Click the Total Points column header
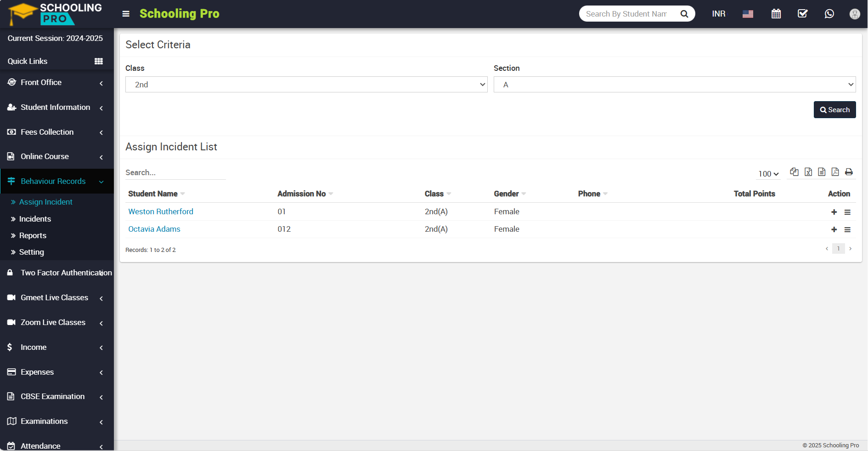This screenshot has height=451, width=868. (x=754, y=194)
